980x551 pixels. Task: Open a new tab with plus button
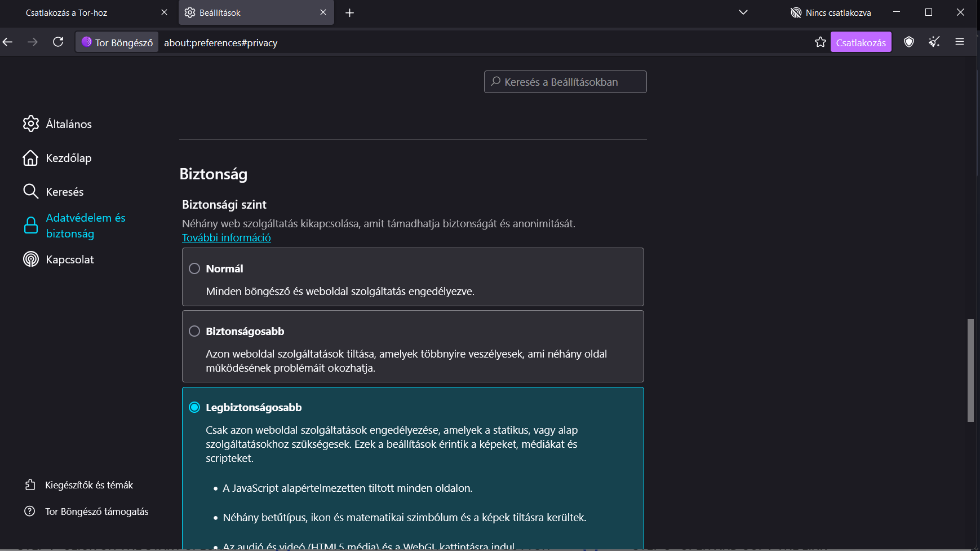[349, 12]
